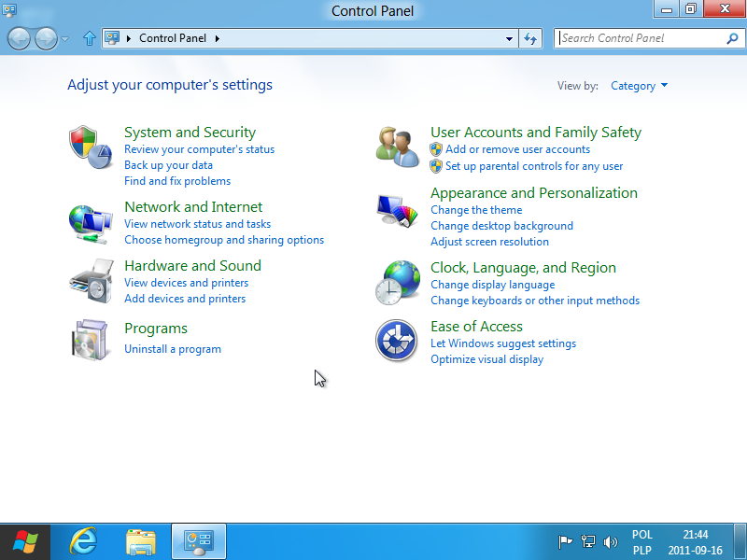Open the Programs disc box icon
The width and height of the screenshot is (747, 560).
[90, 340]
